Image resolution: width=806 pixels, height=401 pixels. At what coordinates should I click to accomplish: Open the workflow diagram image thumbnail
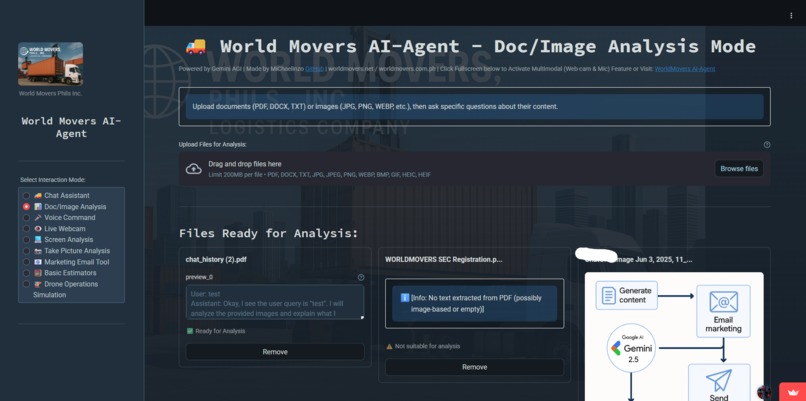click(674, 336)
